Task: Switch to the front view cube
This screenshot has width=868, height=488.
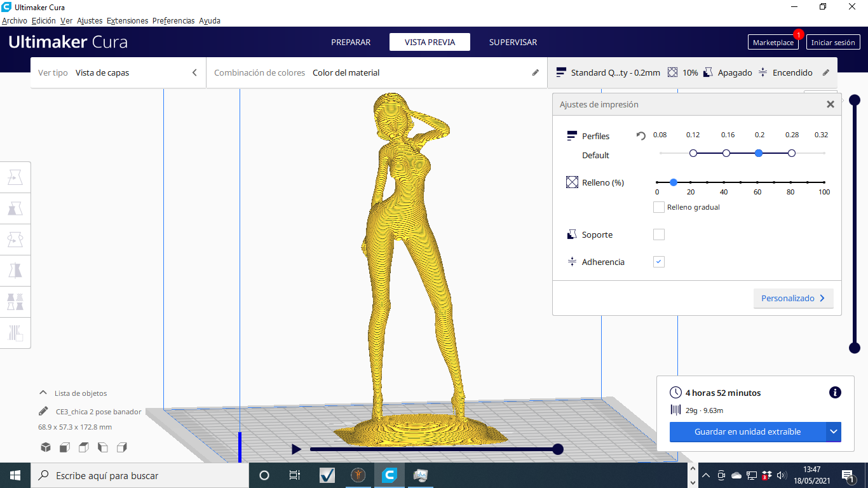Action: click(65, 447)
